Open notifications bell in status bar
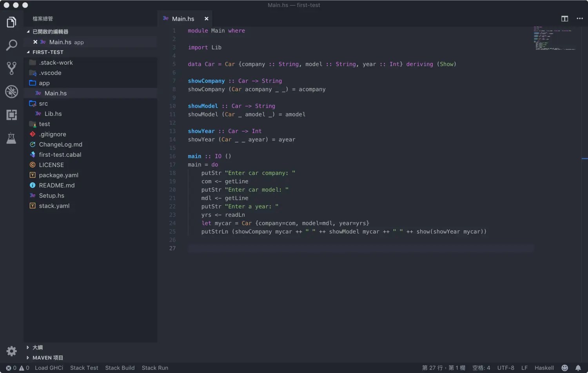This screenshot has height=373, width=588. click(578, 368)
